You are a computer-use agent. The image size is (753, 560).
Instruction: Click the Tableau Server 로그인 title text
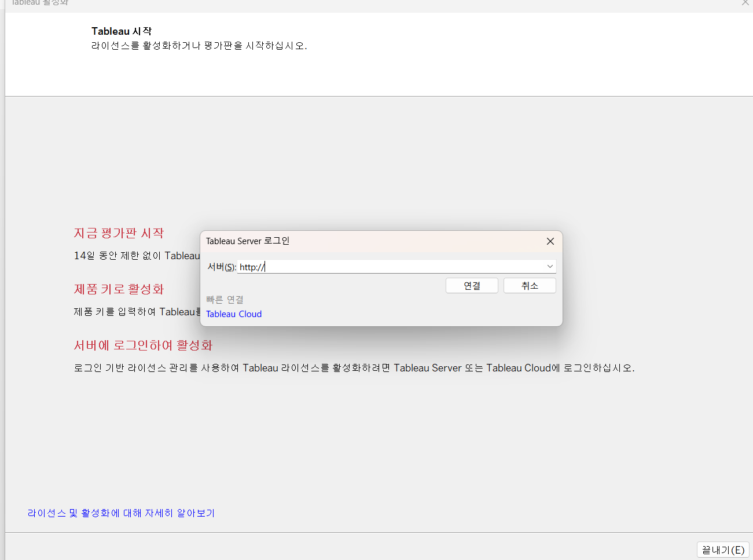point(248,241)
